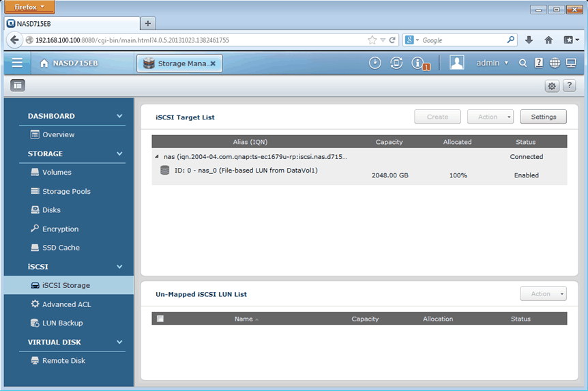This screenshot has width=588, height=391.
Task: Open the desktop monitor icon in the NAS header
Action: [571, 63]
